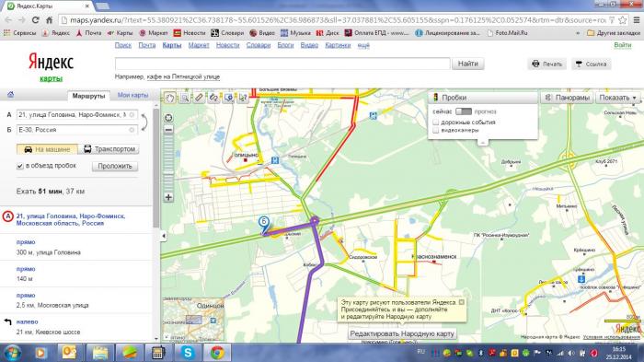Toggle avoid traffic jams checkbox
Screen dimensions: 644x362
19,166
